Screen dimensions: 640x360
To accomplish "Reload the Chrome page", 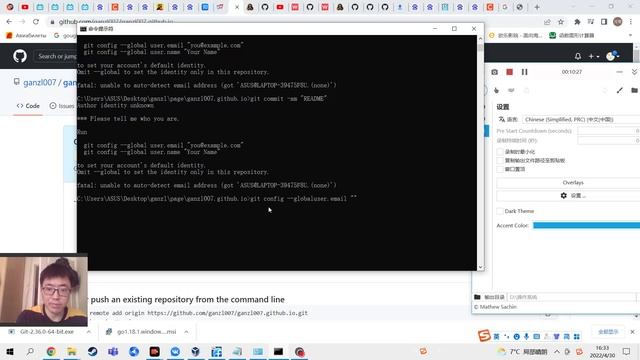I will click(36, 22).
